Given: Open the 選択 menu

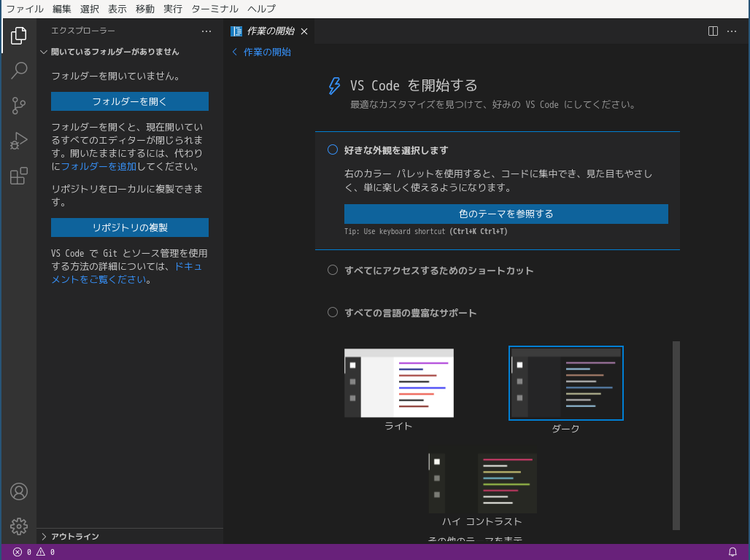Looking at the screenshot, I should pyautogui.click(x=90, y=9).
